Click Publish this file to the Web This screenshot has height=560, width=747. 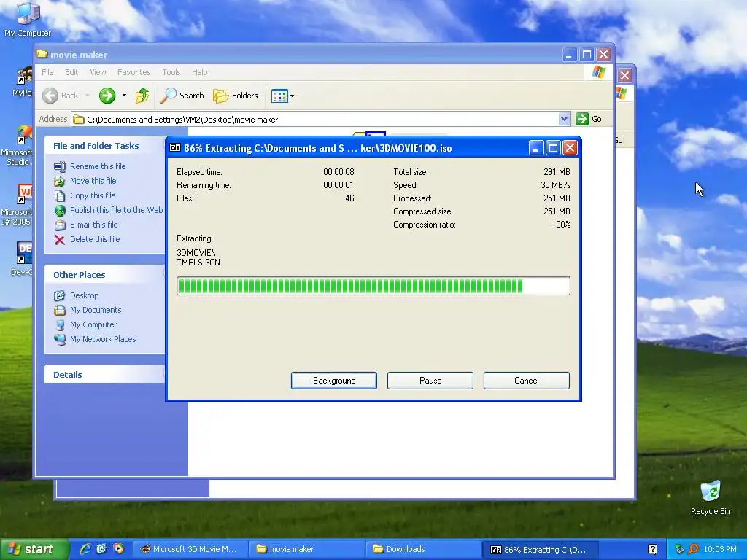[116, 210]
